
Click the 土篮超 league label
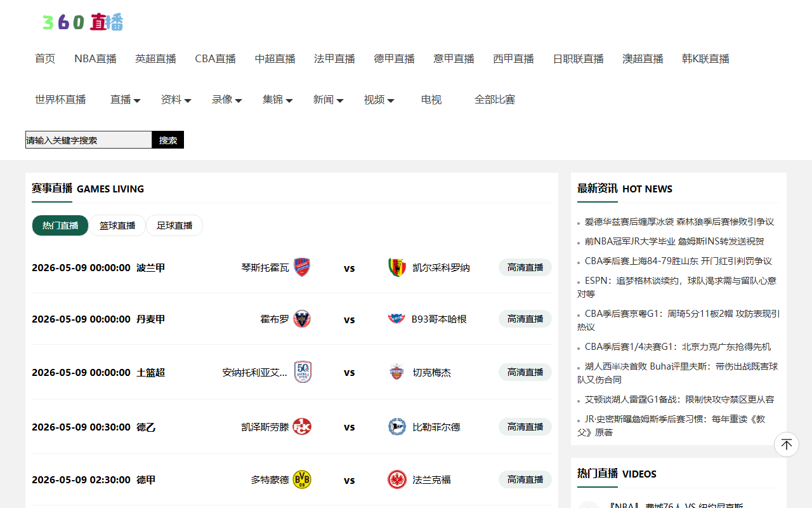[150, 373]
